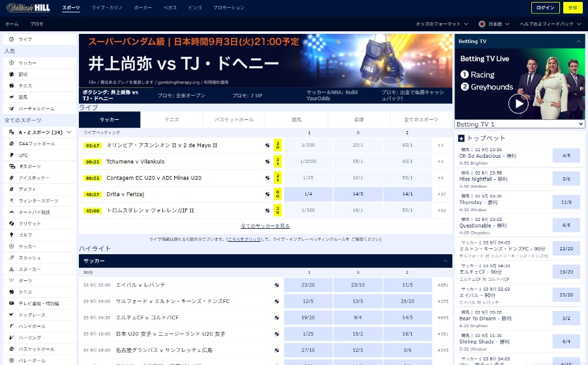Click the ダーツ sidebar icon
This screenshot has width=588, height=365.
click(x=11, y=280)
